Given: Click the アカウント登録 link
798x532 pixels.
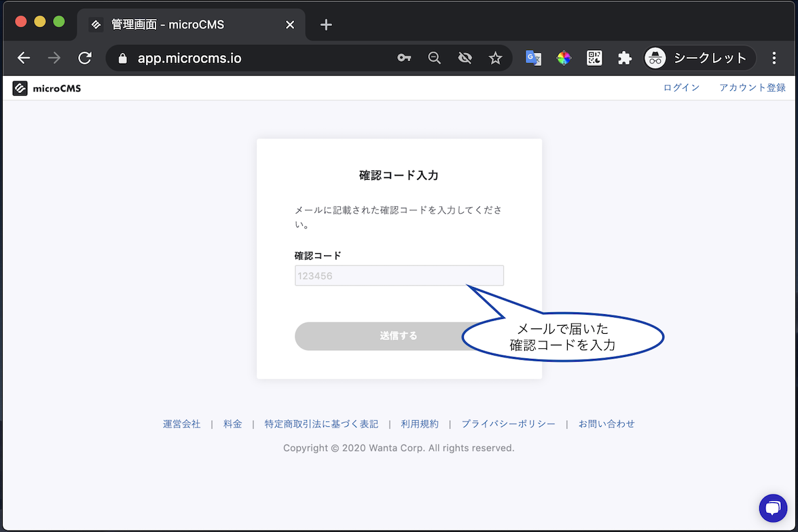Looking at the screenshot, I should coord(752,88).
